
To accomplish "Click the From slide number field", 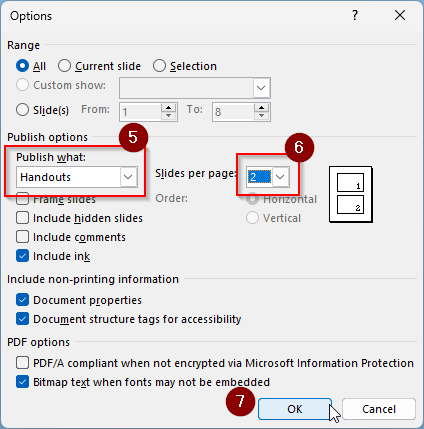I will click(x=140, y=112).
